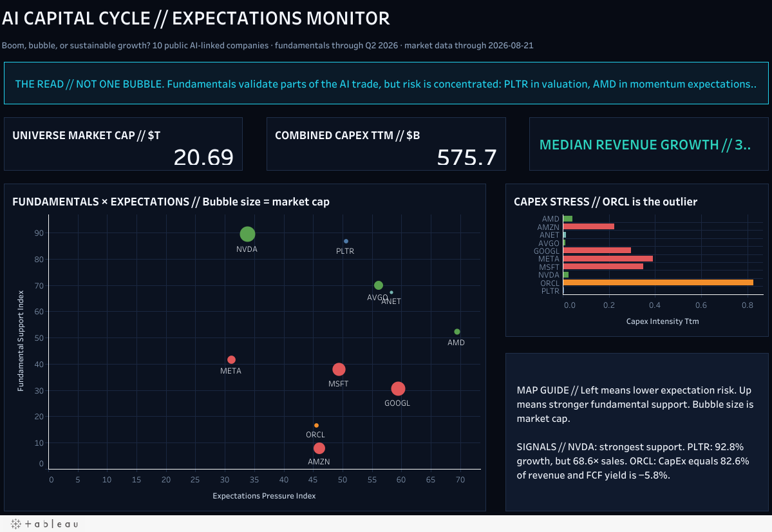The image size is (772, 532).
Task: Click the Median Revenue Growth card title
Action: coord(645,145)
